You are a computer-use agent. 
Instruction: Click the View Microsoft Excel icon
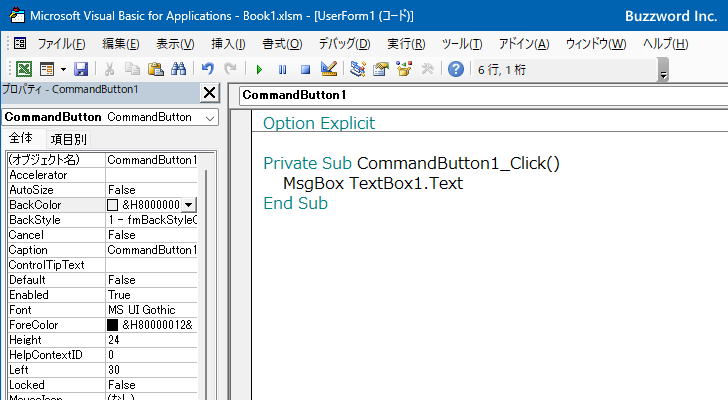click(x=23, y=69)
